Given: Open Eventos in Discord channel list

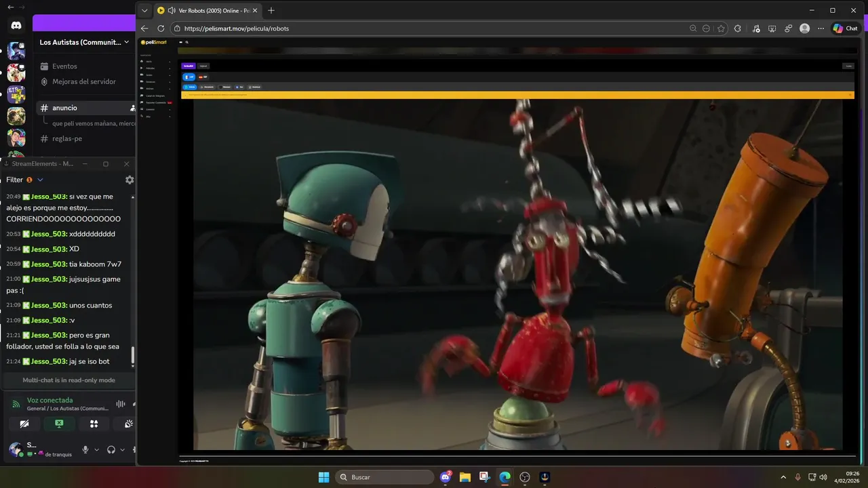Looking at the screenshot, I should point(65,66).
